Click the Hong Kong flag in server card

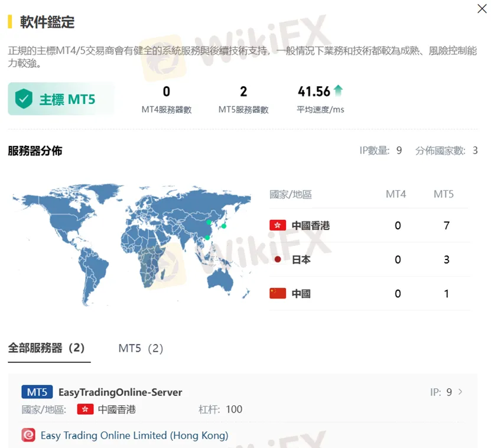click(85, 410)
